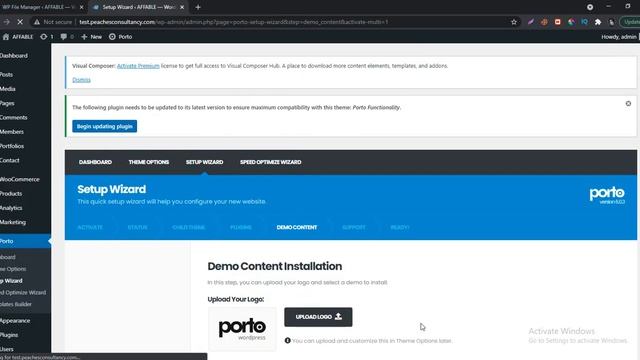Switch to WP File Manager tab
This screenshot has width=640, height=360.
39,7
